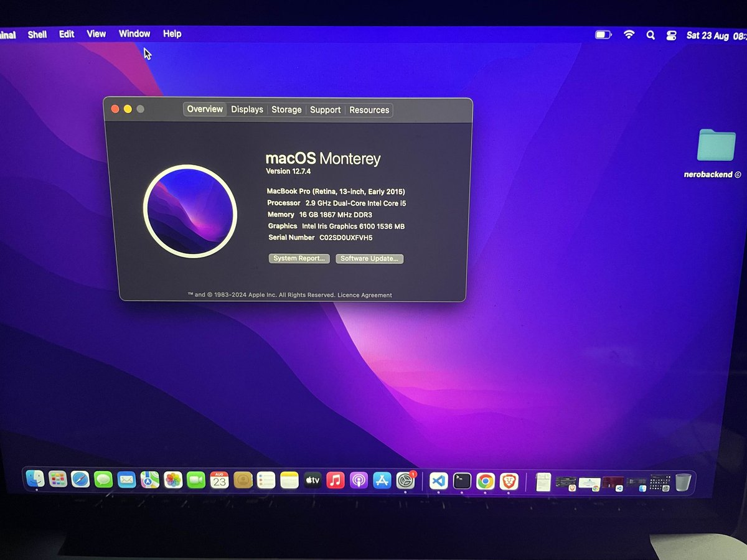
Task: Open Messages from the Dock
Action: pyautogui.click(x=103, y=479)
